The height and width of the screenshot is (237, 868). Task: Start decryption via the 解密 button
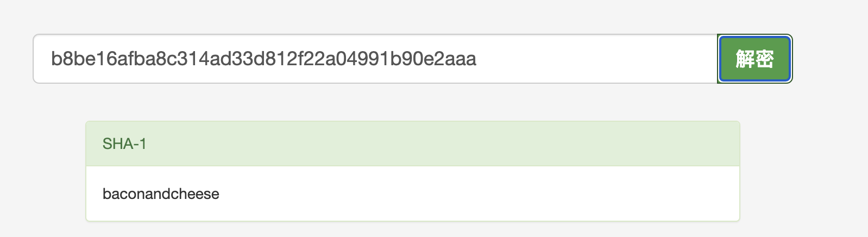(x=754, y=59)
